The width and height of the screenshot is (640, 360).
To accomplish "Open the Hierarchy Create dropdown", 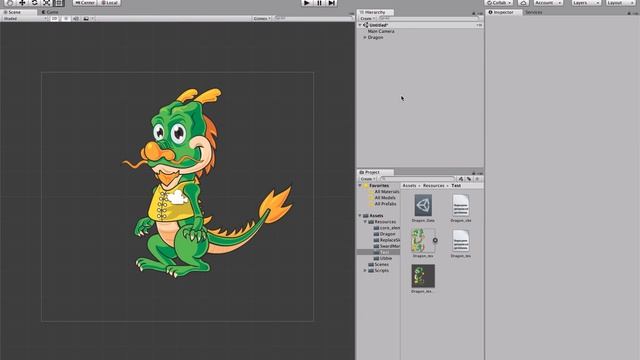I will click(367, 18).
